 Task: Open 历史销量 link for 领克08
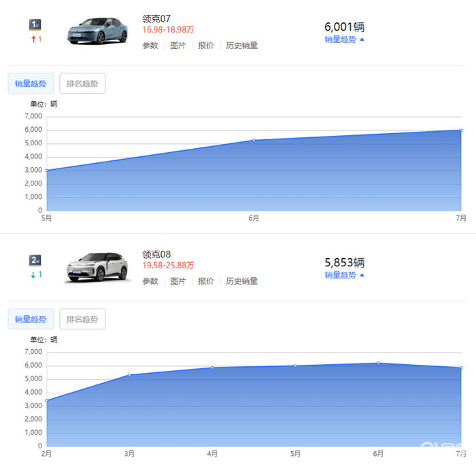tap(241, 281)
